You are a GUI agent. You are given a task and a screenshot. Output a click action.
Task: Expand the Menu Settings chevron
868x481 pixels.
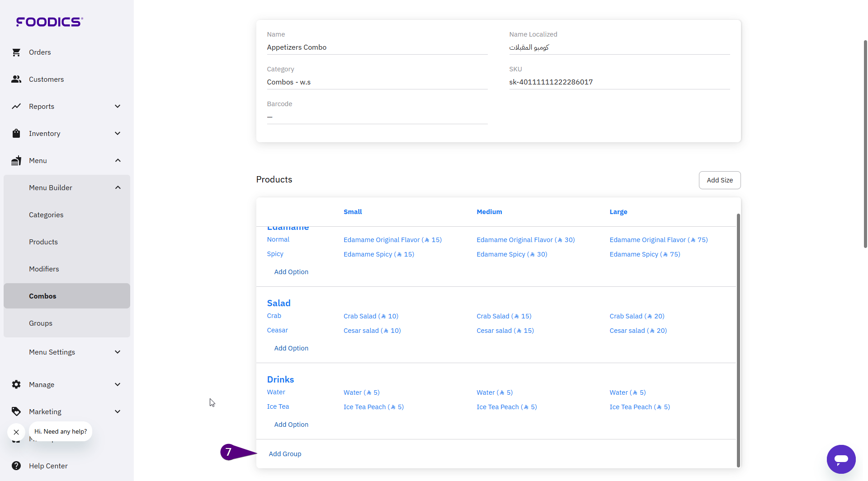point(118,352)
